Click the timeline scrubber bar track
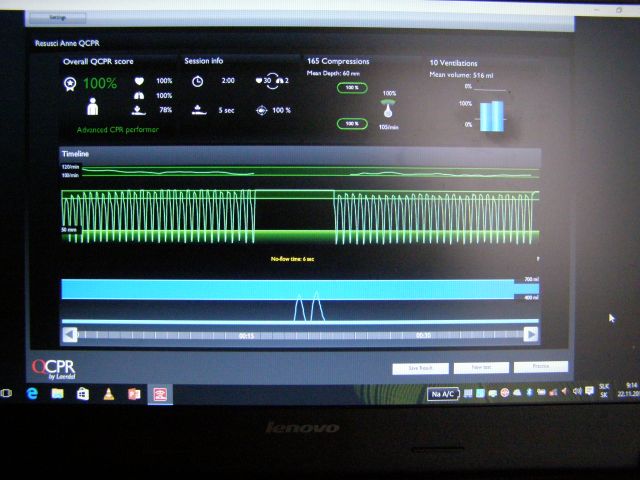 [x=300, y=335]
